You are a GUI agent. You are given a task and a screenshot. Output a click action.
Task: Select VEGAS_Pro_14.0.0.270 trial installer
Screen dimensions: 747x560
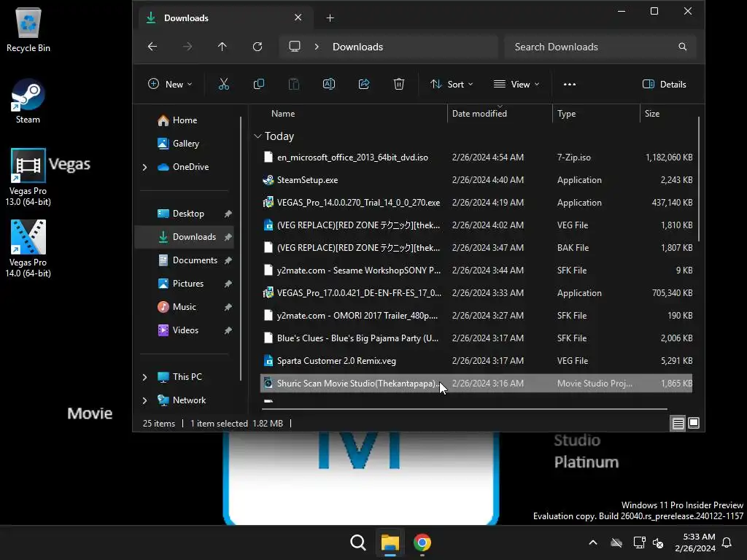click(x=476, y=203)
